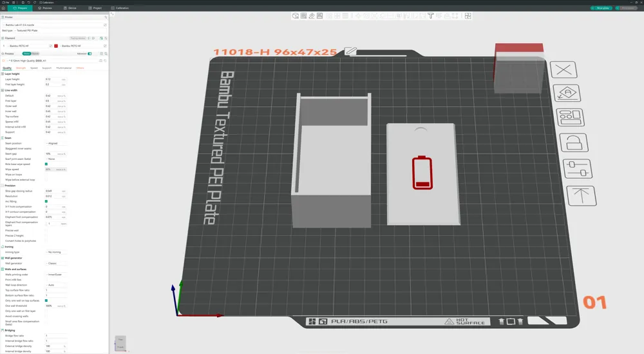This screenshot has height=354, width=644.
Task: Enable Avoid crossing walls checkbox
Action: pos(46,316)
